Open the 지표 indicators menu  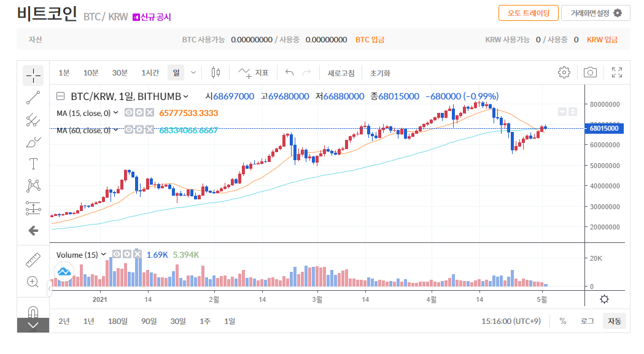(x=254, y=73)
